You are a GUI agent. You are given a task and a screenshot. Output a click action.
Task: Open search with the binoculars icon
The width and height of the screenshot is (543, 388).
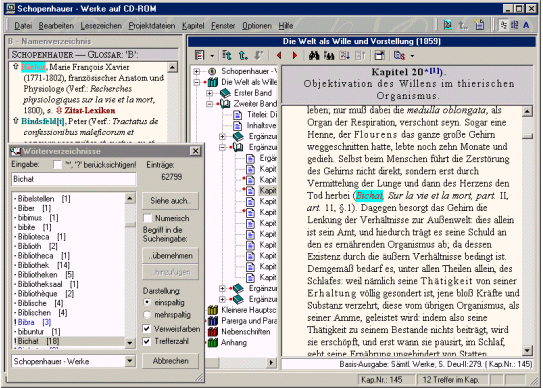(x=314, y=55)
